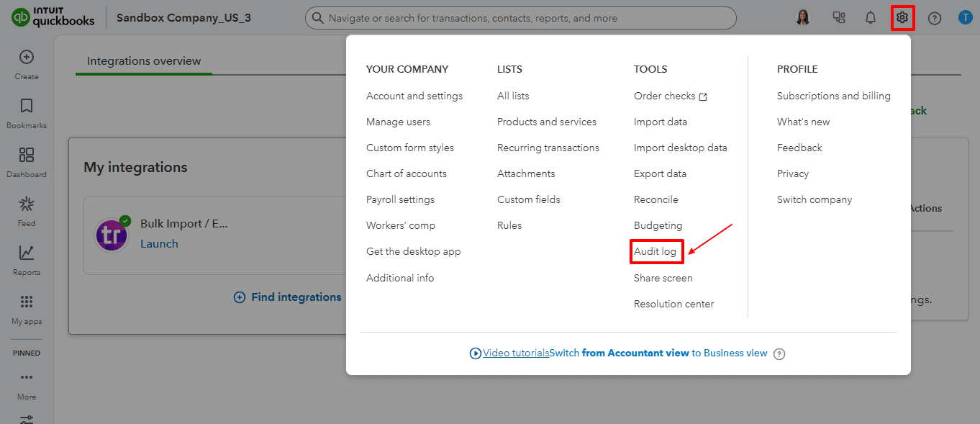The image size is (980, 424).
Task: Open Chart of accounts
Action: (406, 173)
